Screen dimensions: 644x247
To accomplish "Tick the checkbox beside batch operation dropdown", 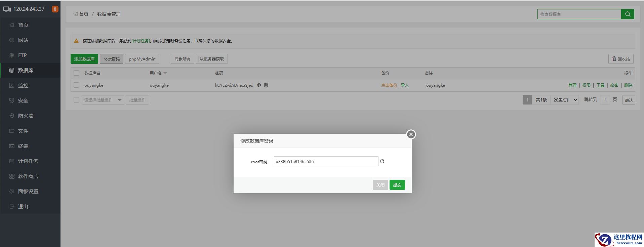I will 76,100.
